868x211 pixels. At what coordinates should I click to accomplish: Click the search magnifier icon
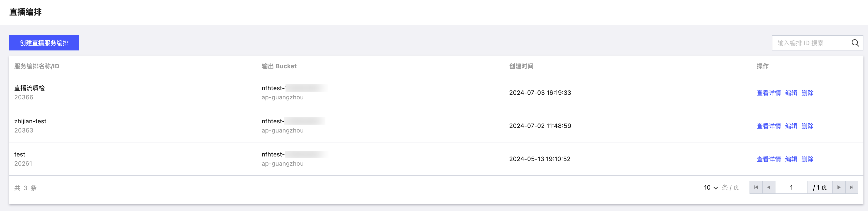pos(855,43)
